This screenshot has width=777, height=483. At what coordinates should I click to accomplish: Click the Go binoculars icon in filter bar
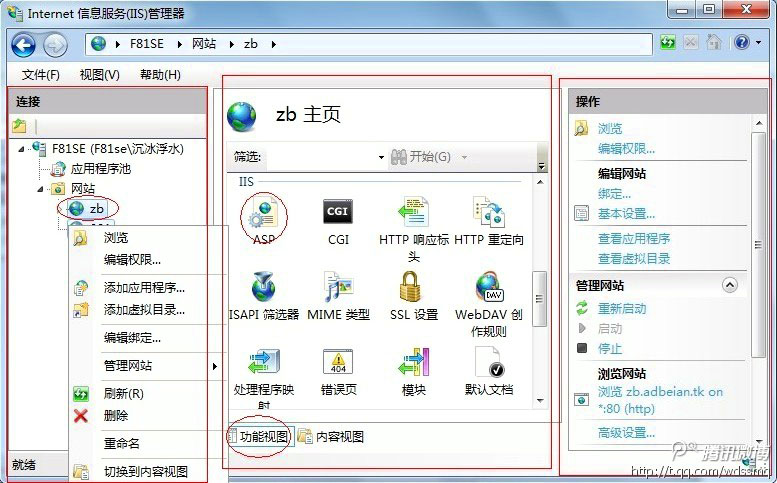[398, 157]
